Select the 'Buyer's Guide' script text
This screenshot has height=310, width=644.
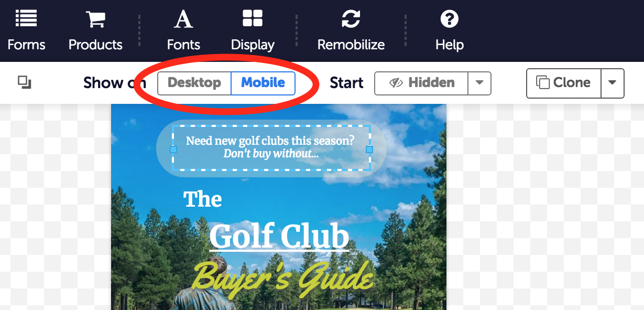[x=283, y=277]
